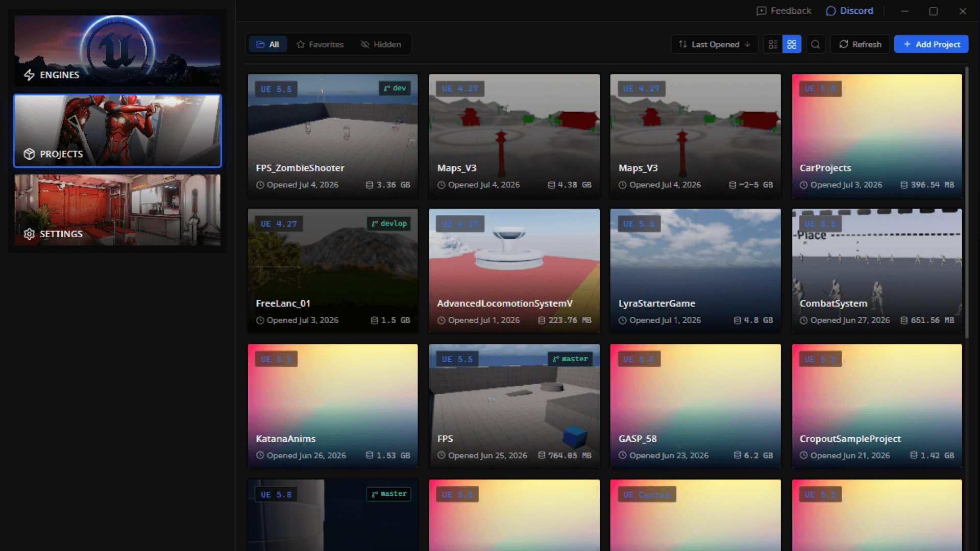Click the lightning Engines icon

(29, 75)
